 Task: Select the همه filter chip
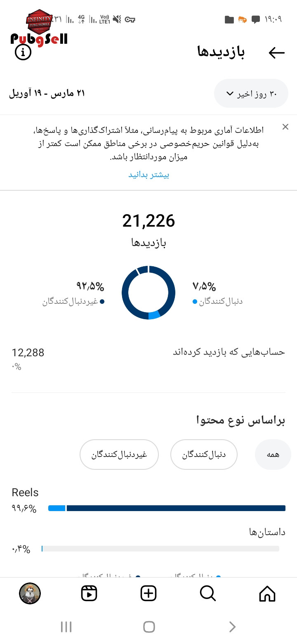273,455
